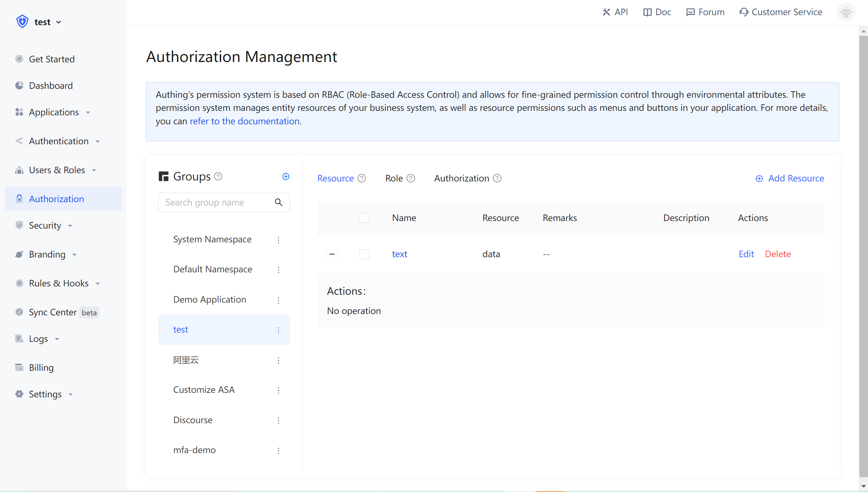Open three-dot menu for Demo Application group
This screenshot has width=868, height=492.
click(278, 300)
